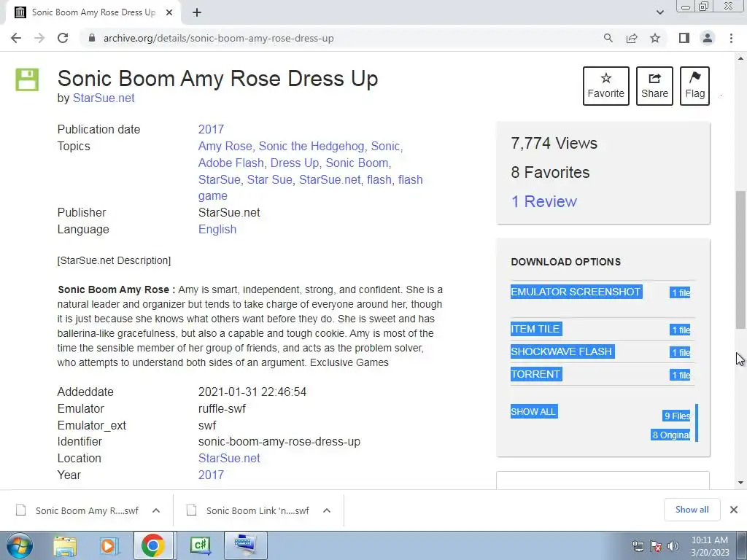747x560 pixels.
Task: Open the English language link
Action: coord(217,230)
